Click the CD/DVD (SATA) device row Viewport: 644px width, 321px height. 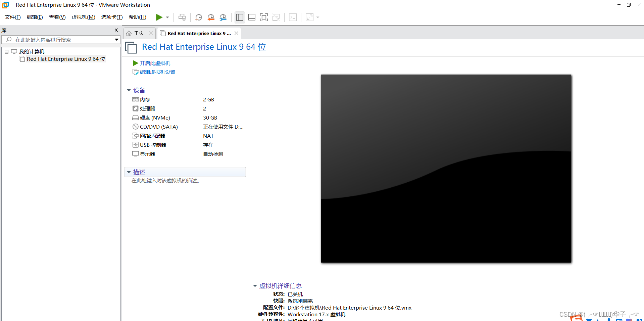188,127
